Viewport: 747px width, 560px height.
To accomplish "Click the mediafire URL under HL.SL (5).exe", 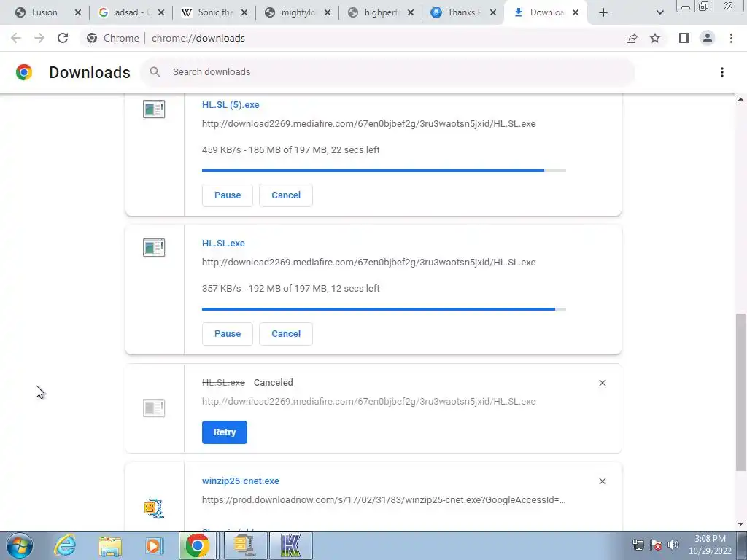I will [368, 124].
